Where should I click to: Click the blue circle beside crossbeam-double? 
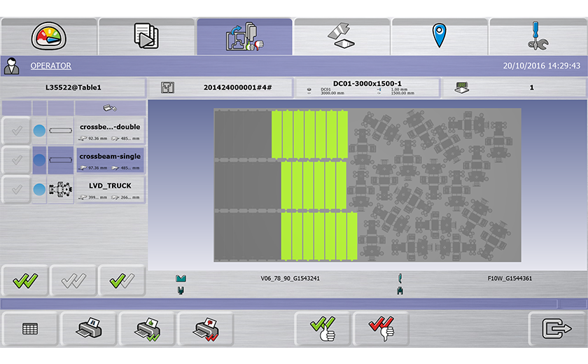pyautogui.click(x=39, y=130)
